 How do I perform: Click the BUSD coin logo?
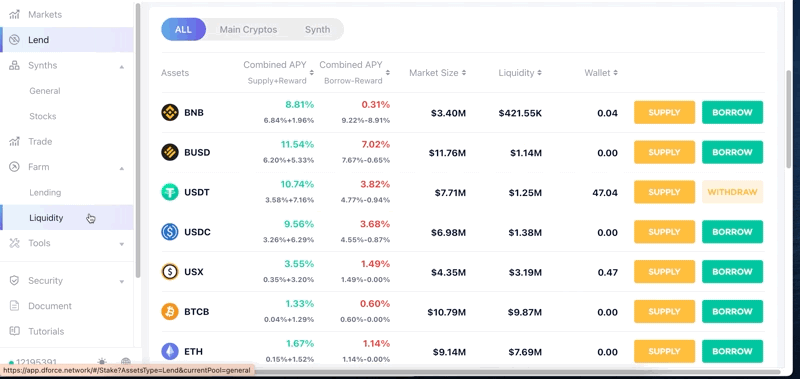pyautogui.click(x=170, y=152)
